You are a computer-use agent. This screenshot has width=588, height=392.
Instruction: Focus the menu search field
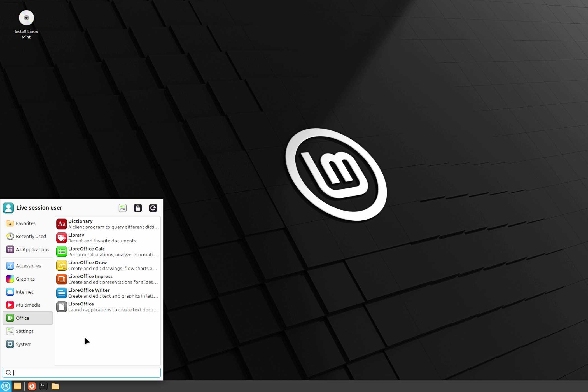(x=81, y=373)
